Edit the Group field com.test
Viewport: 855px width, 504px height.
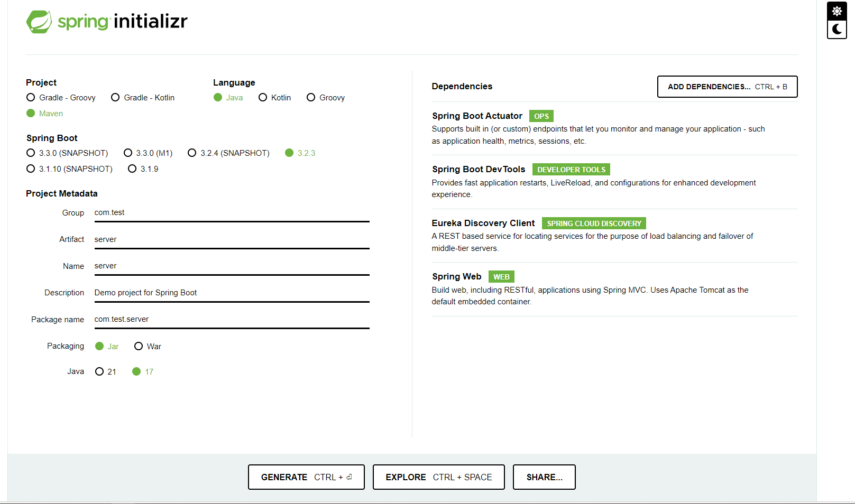(232, 213)
